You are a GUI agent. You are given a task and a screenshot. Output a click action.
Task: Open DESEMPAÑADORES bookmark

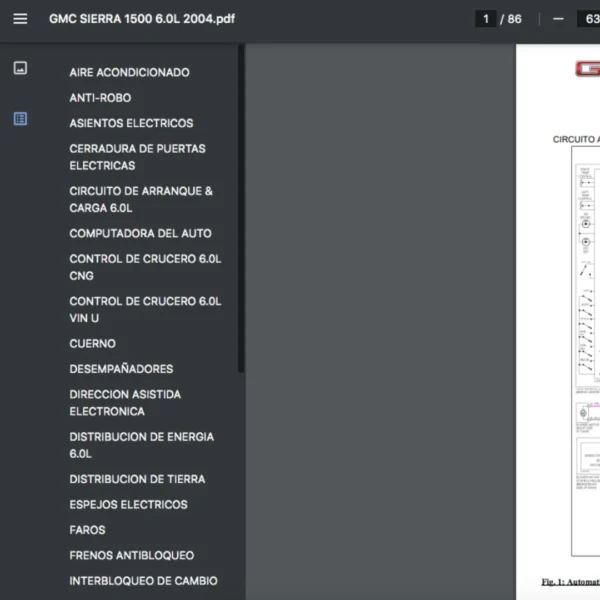pyautogui.click(x=121, y=369)
